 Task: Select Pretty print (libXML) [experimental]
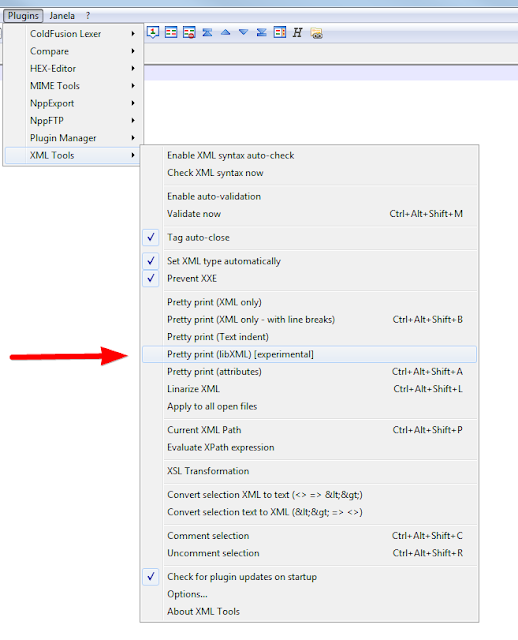(309, 354)
